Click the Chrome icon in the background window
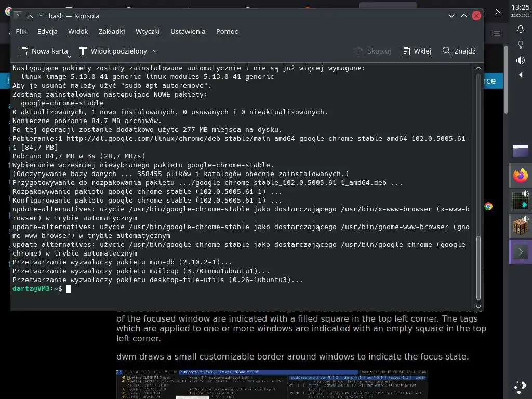This screenshot has width=532, height=399. click(x=488, y=206)
